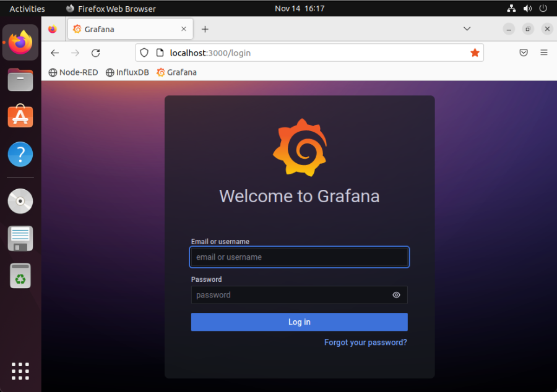Open Firefox from the Ubuntu dock
Image resolution: width=557 pixels, height=392 pixels.
pos(20,42)
